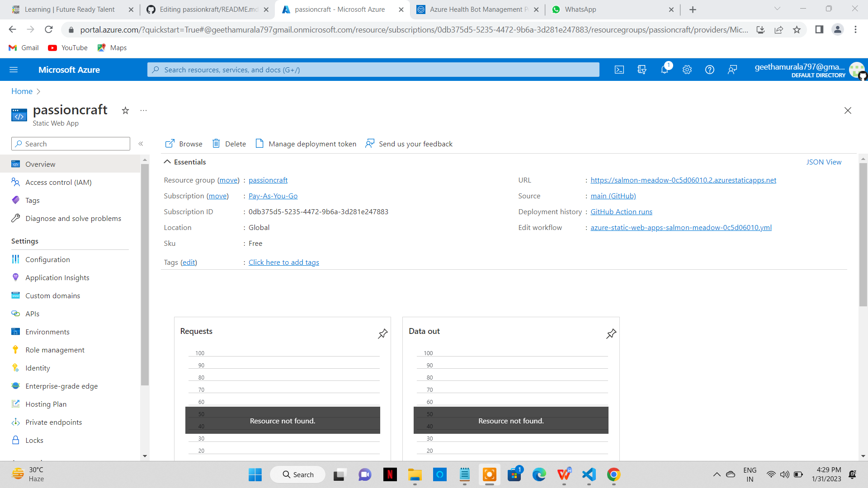Open the Help question-mark pane

(709, 70)
